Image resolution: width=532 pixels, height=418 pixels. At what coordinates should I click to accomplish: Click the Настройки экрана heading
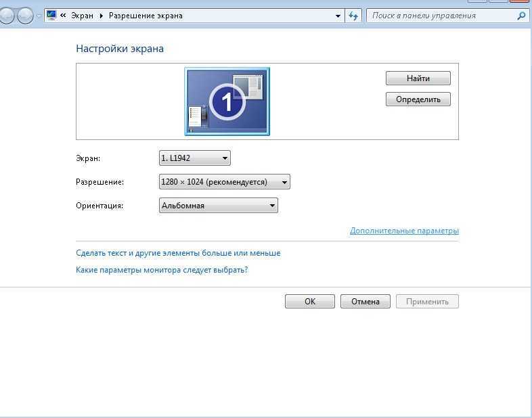120,49
